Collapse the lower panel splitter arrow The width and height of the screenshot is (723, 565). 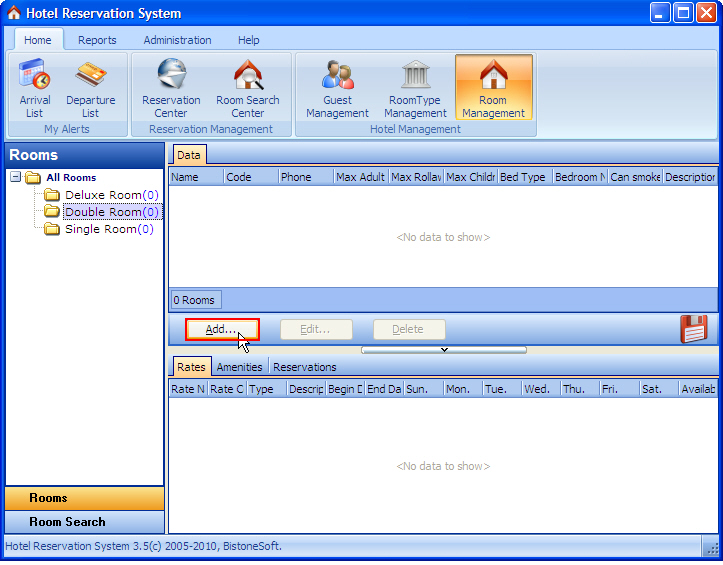[444, 350]
